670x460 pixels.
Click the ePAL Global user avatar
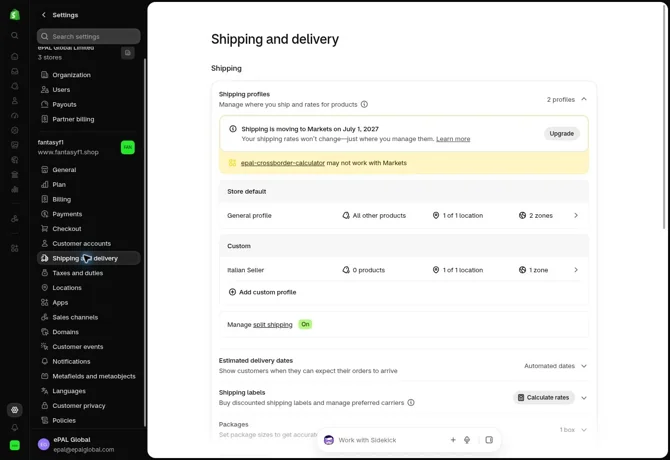tap(44, 444)
